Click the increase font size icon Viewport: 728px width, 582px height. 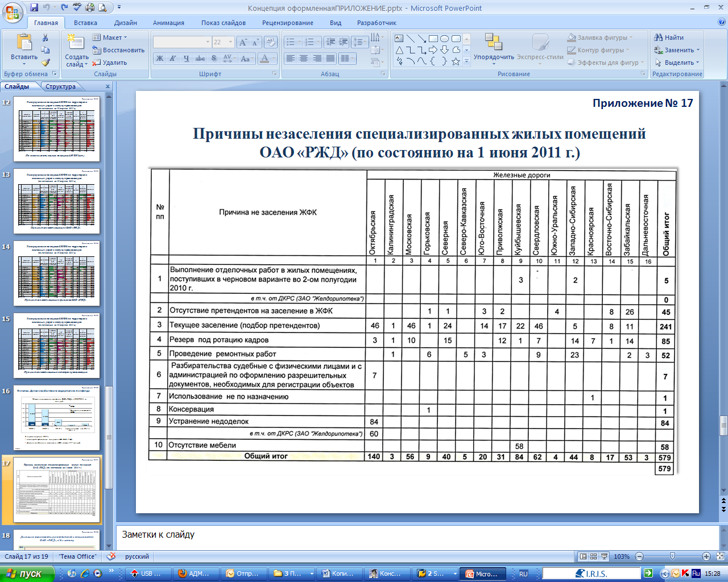(243, 42)
